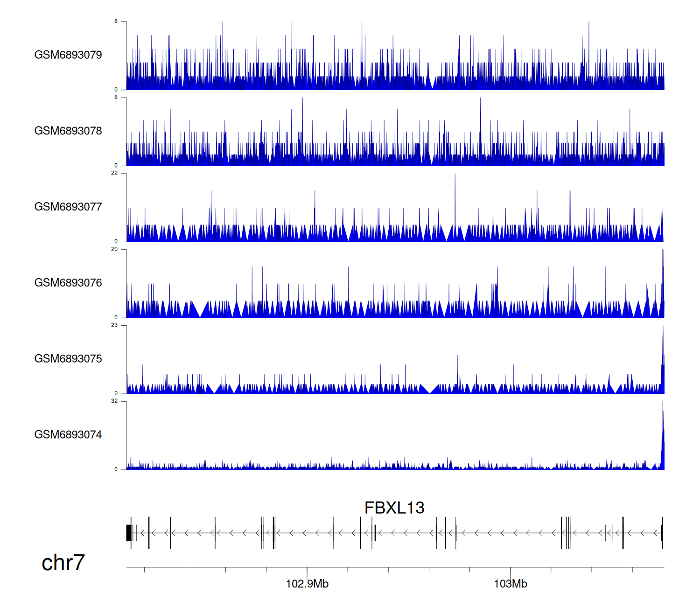Click the GSM6893075 track label

click(x=68, y=359)
